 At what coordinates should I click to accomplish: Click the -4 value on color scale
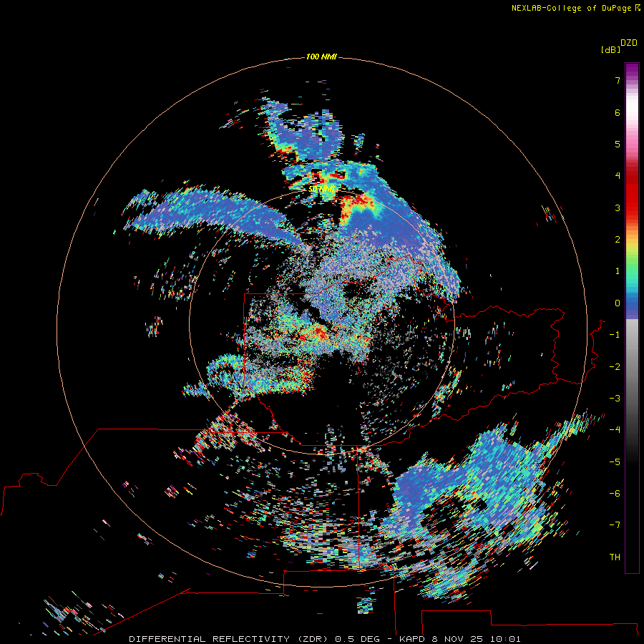pos(615,430)
